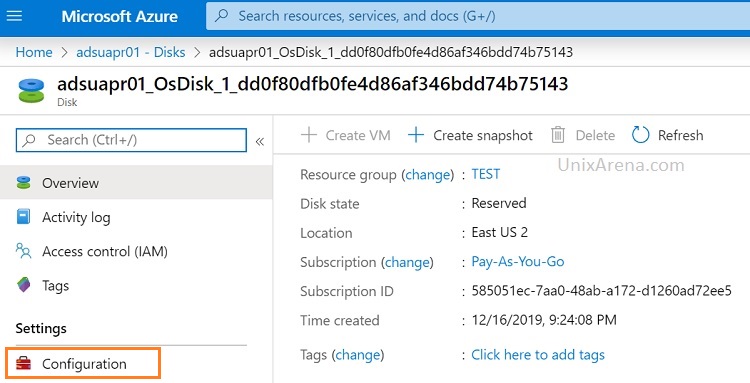Navigate to Home breadcrumb
Image resolution: width=750 pixels, height=383 pixels.
pos(34,52)
